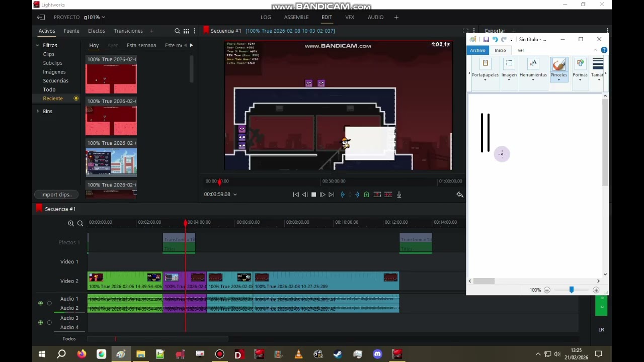Redo in the Paint quick access toolbar
Screen dimensions: 644x362
504,39
